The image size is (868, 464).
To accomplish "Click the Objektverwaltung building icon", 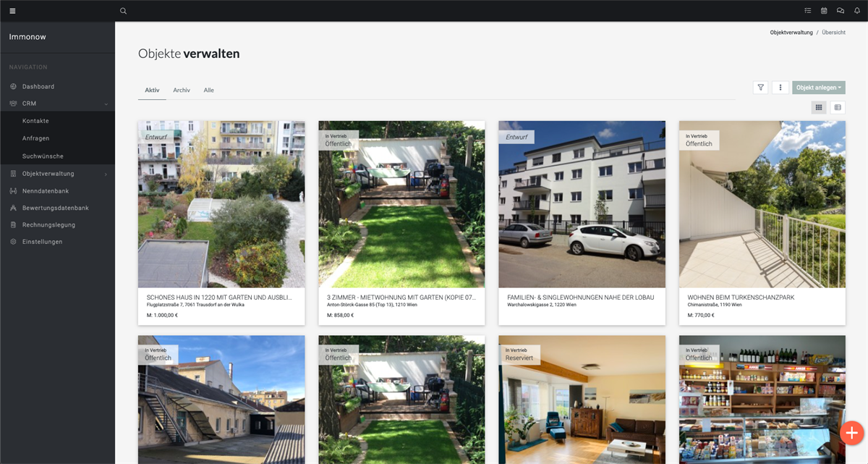I will pyautogui.click(x=13, y=174).
